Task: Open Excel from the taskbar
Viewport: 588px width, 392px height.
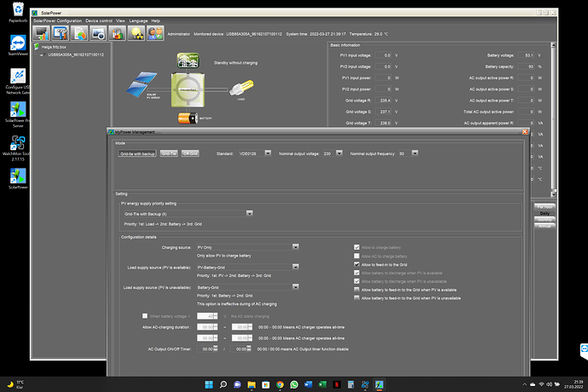Action: click(x=322, y=384)
